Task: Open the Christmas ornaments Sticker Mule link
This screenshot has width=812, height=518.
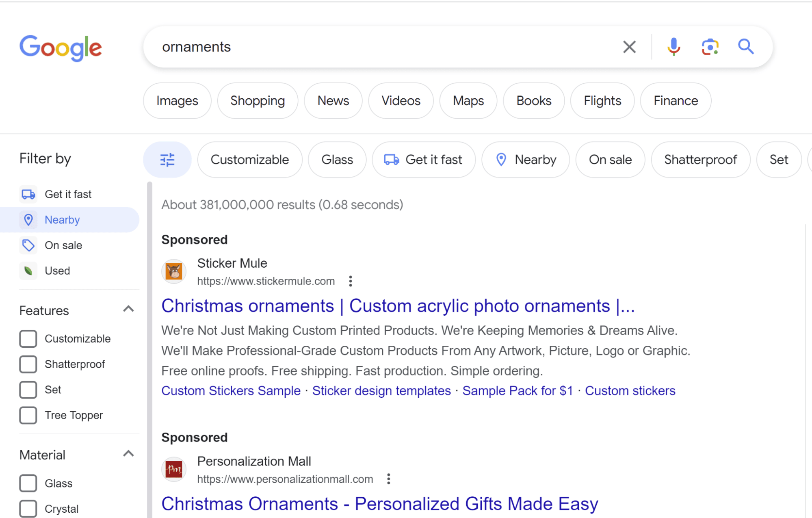Action: 398,306
